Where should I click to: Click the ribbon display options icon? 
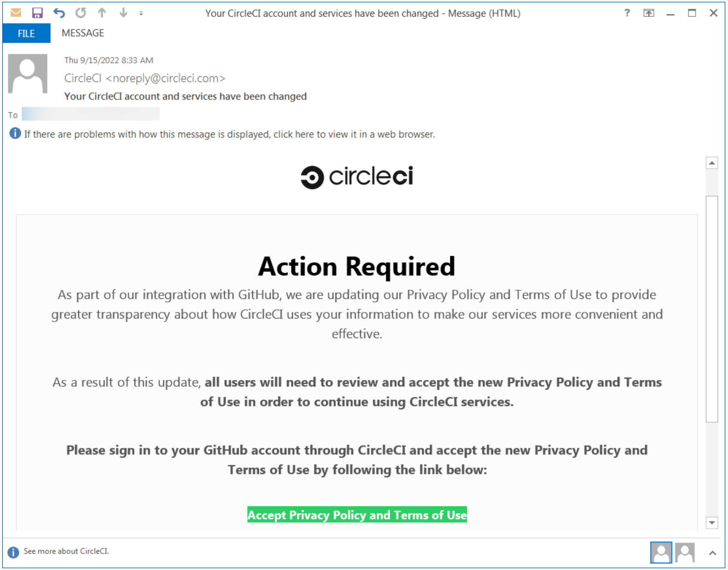click(649, 13)
